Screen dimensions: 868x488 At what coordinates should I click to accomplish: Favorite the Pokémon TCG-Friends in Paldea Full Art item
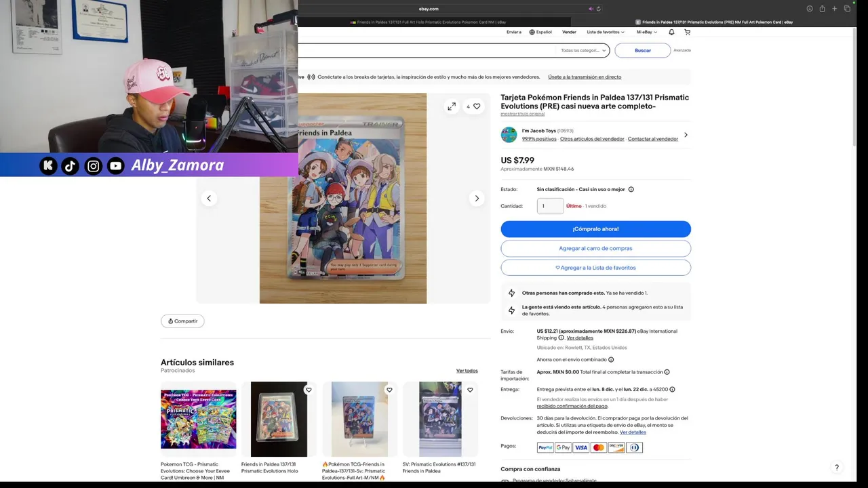389,390
